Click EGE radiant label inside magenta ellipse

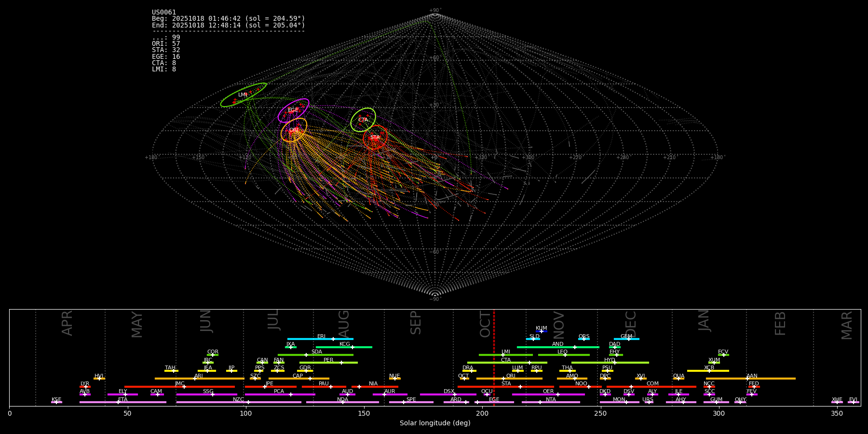tap(293, 110)
